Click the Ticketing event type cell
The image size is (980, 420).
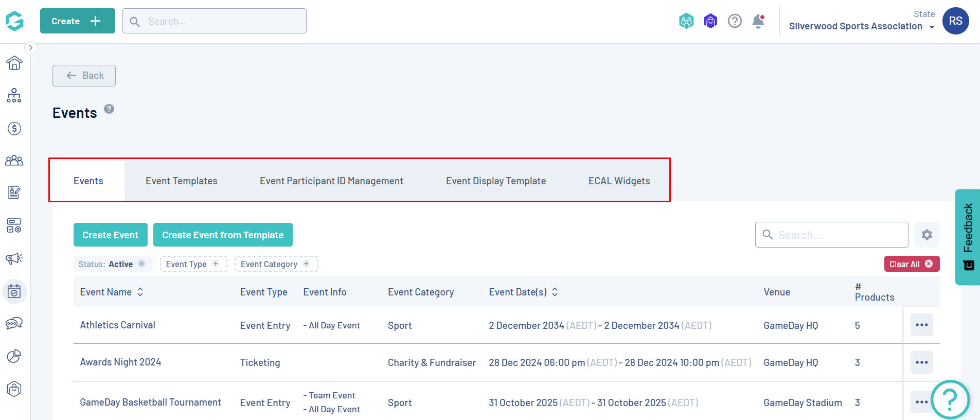[x=260, y=362]
